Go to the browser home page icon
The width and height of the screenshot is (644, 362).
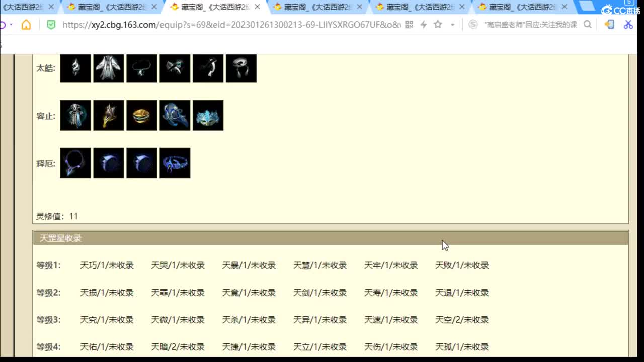click(26, 25)
